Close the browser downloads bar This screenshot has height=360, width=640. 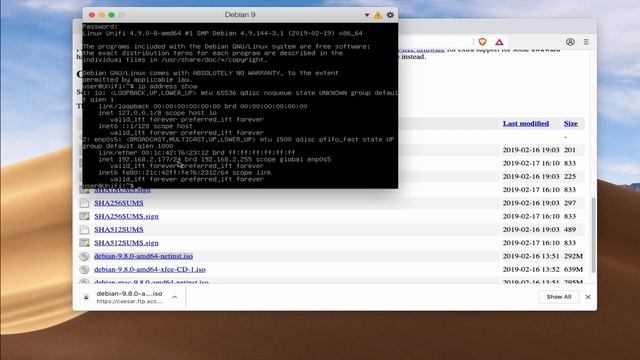588,297
